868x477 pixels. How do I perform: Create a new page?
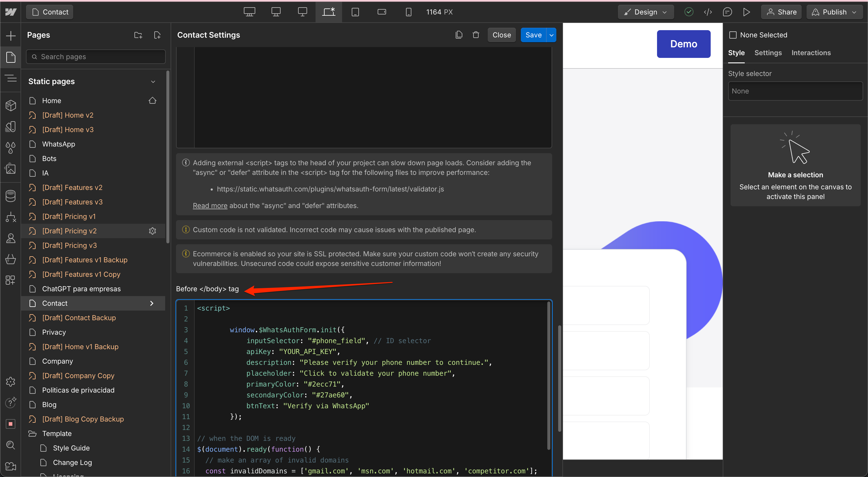[157, 35]
